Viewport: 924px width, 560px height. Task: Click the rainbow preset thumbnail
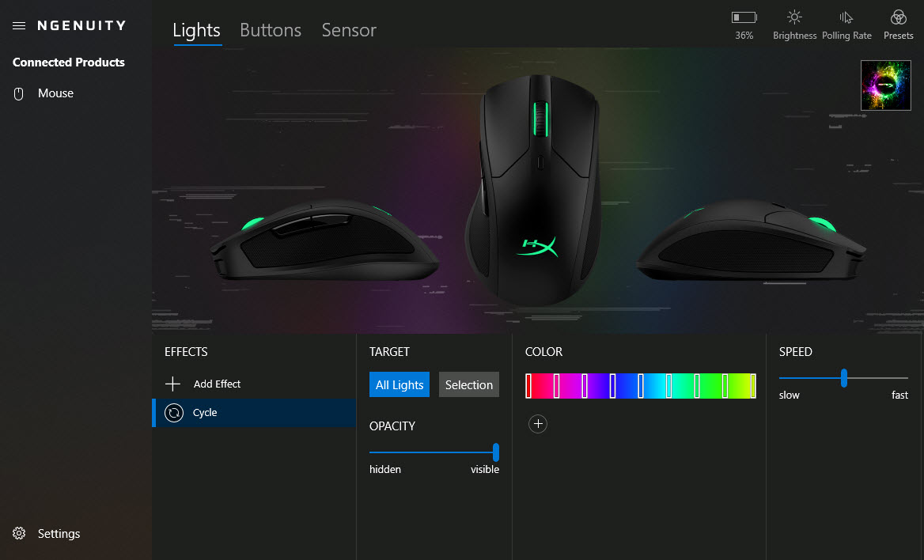pos(886,85)
